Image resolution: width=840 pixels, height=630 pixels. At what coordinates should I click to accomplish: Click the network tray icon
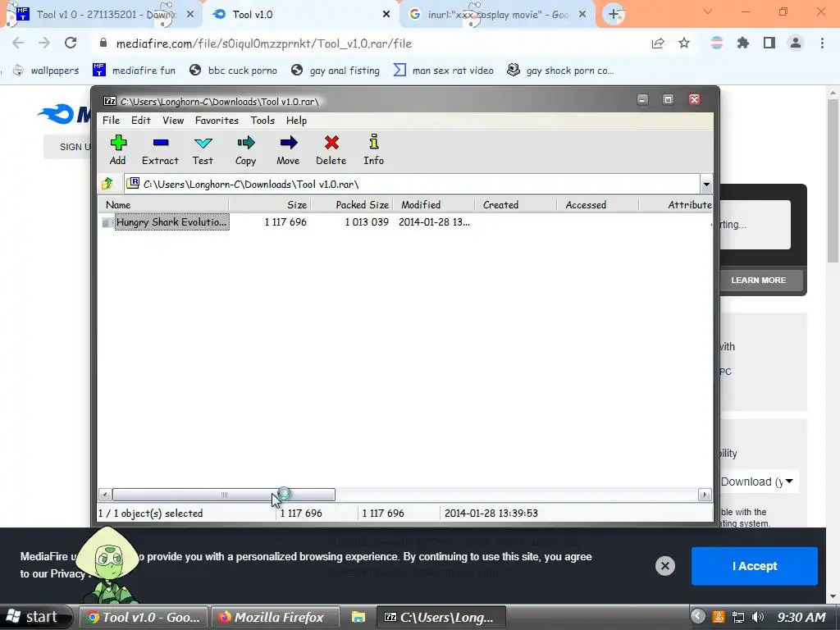coord(738,617)
